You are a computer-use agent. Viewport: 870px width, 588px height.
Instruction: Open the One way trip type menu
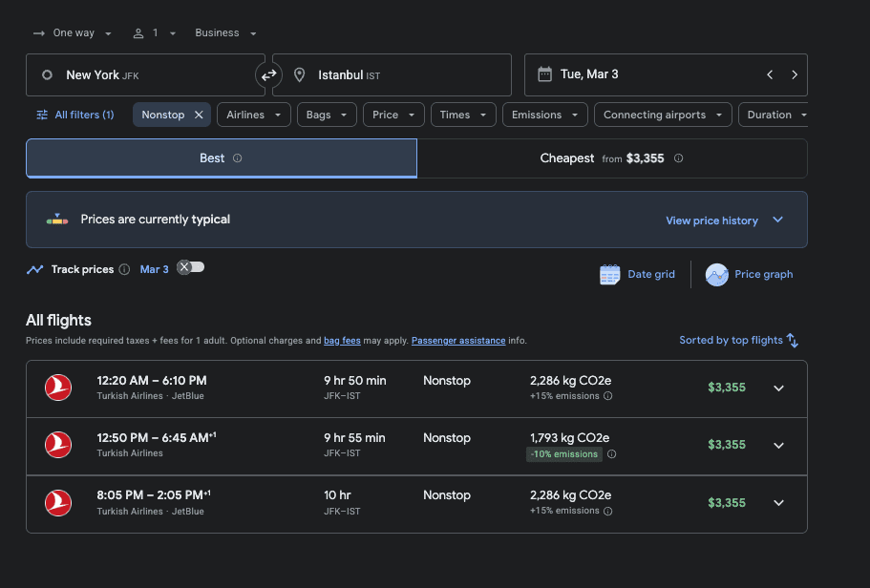tap(72, 32)
